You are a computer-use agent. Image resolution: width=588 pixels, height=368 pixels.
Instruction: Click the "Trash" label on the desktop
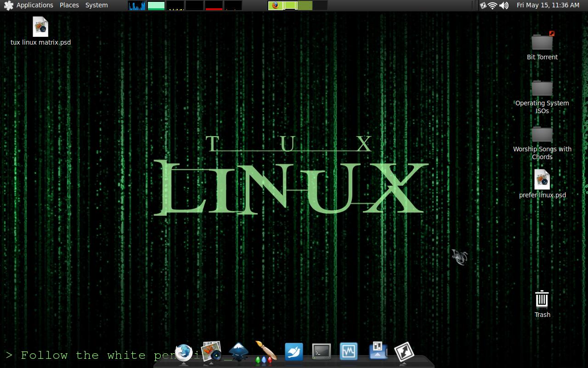(542, 315)
